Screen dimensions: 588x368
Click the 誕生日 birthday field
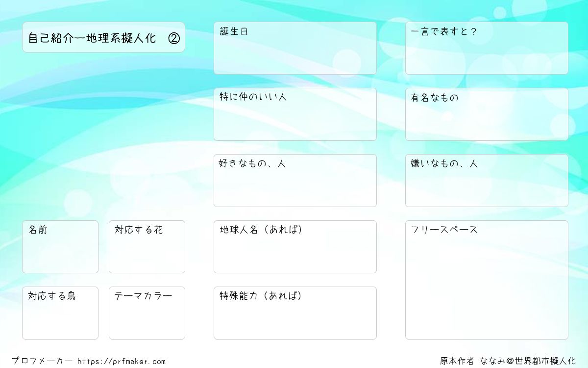pos(295,49)
